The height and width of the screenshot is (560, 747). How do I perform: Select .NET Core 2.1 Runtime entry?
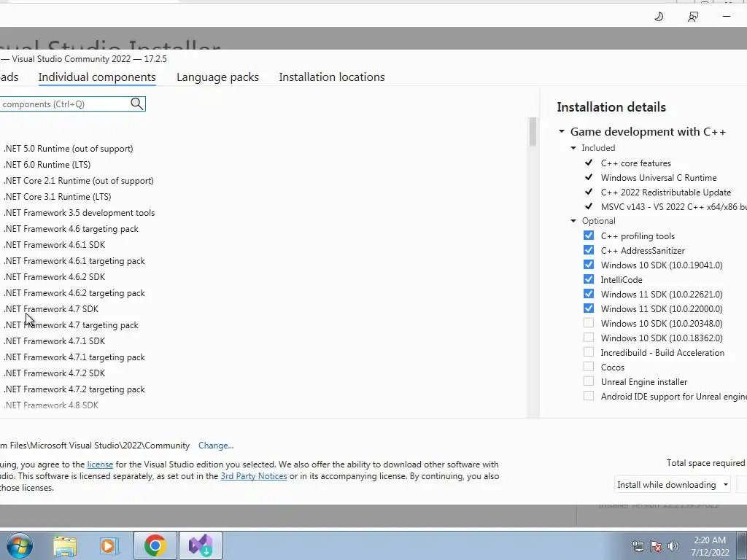(79, 181)
